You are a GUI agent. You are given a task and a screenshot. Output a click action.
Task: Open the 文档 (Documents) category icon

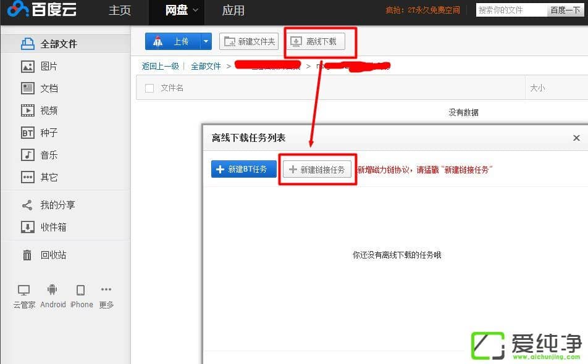point(28,88)
